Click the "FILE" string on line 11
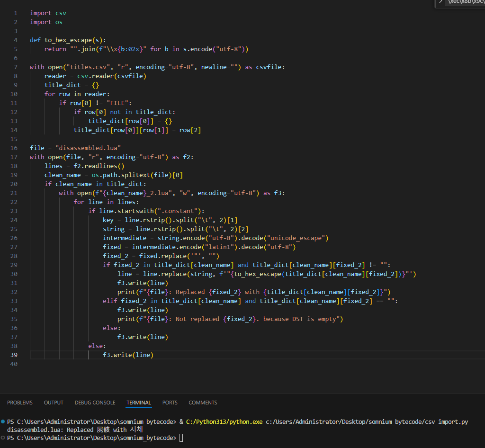The image size is (485, 448). click(117, 103)
